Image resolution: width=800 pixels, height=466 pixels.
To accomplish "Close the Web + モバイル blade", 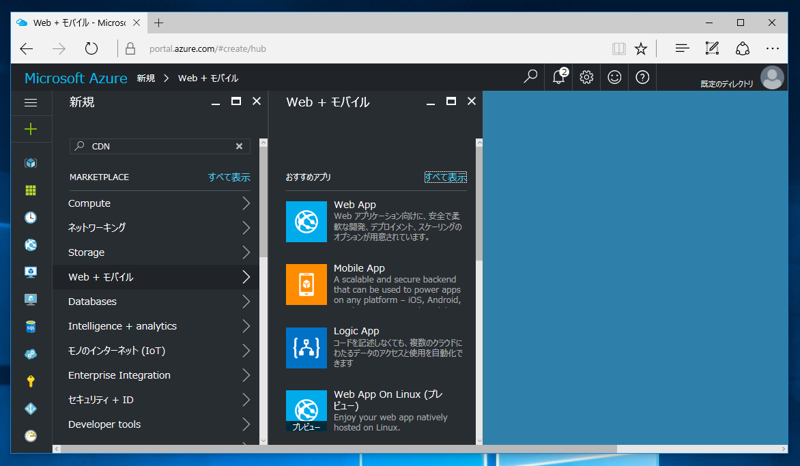I will (471, 102).
